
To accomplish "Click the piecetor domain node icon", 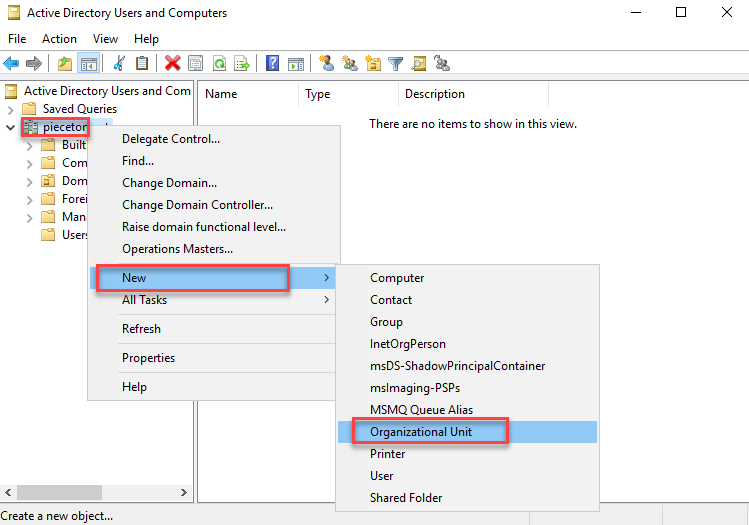I will [30, 127].
